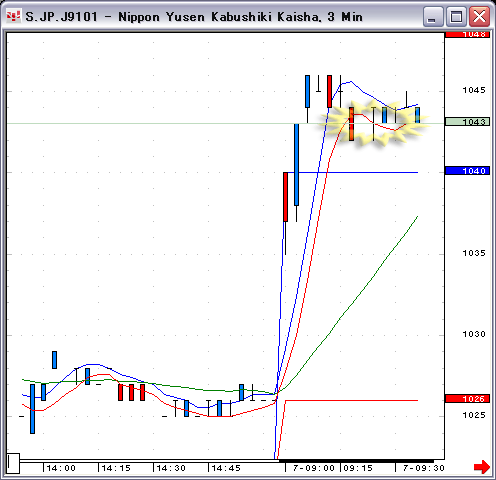496x480 pixels.
Task: Click the 09:15 time axis label
Action: (x=358, y=468)
